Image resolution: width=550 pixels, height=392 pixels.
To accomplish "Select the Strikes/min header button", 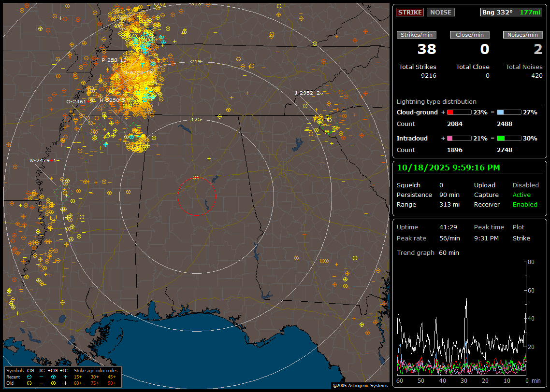I will click(x=417, y=35).
